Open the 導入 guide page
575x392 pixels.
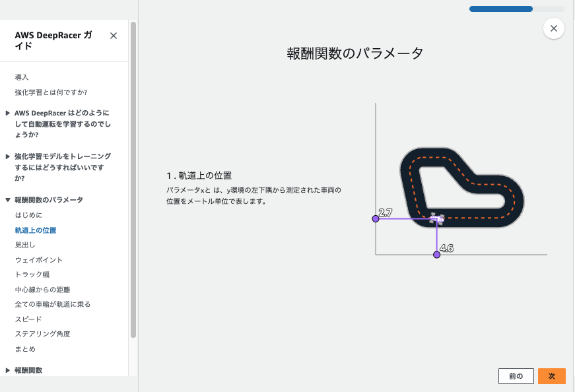(22, 77)
